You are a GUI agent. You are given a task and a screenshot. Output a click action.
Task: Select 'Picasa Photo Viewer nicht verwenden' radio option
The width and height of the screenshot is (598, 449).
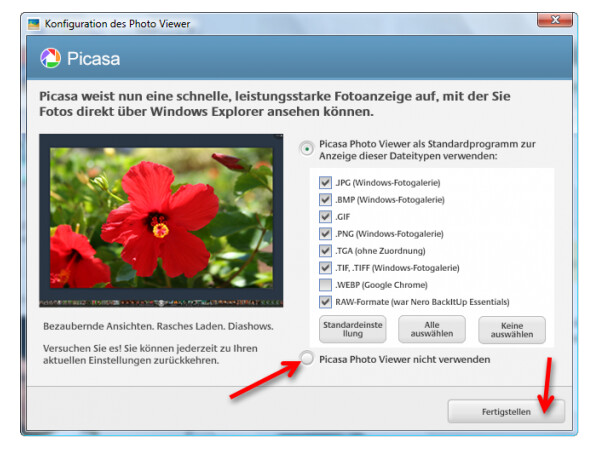coord(307,358)
